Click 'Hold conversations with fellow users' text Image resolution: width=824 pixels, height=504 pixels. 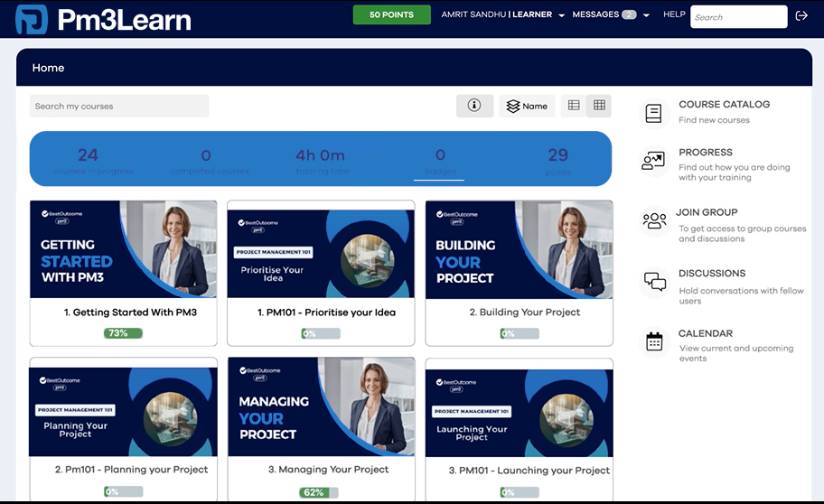click(741, 296)
